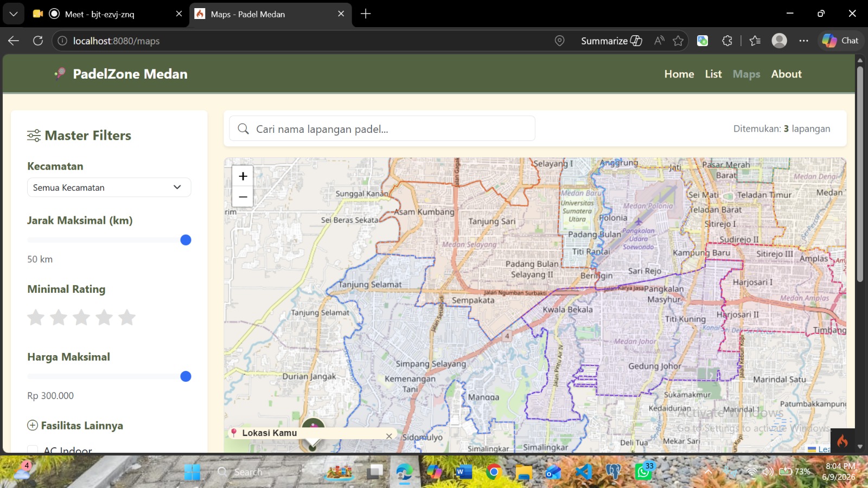Open new browser tab with plus
This screenshot has height=488, width=868.
[x=366, y=14]
